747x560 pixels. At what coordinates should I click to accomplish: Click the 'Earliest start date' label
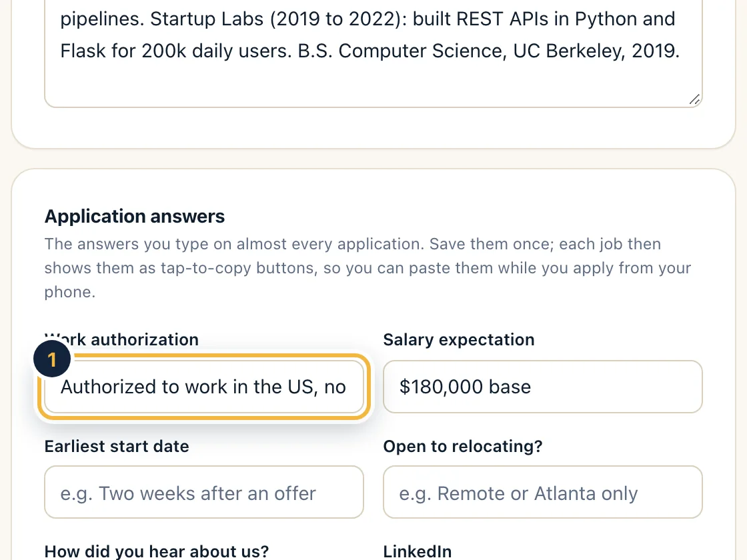tap(117, 447)
